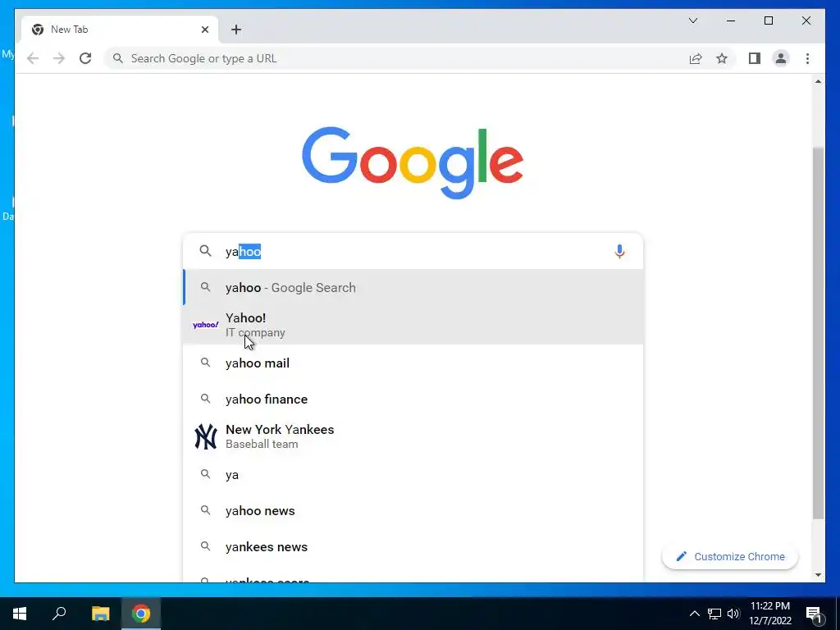This screenshot has width=840, height=630.
Task: Open File Explorer from taskbar
Action: (x=100, y=614)
